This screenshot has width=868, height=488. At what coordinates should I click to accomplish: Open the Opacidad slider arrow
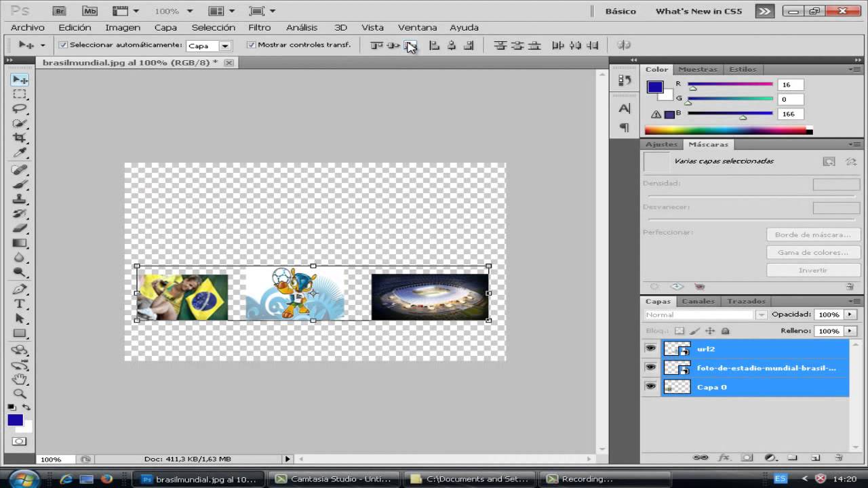(850, 314)
